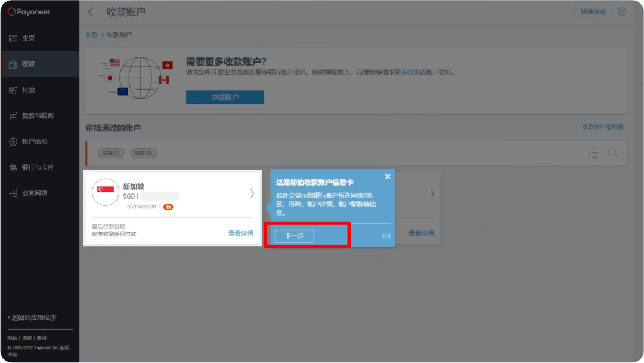Click the 银行与卡片 icon
The image size is (644, 363).
point(13,167)
